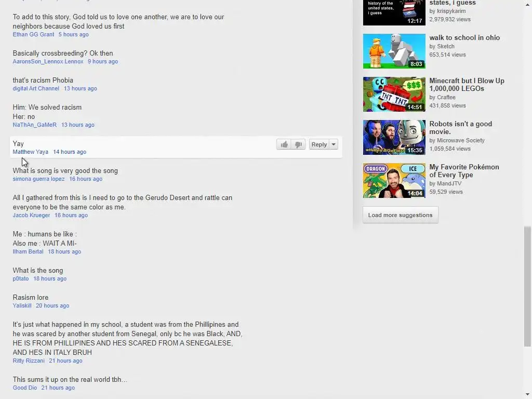The height and width of the screenshot is (399, 532).
Task: Open '9 hours ago' comment timestamp
Action: 103,61
